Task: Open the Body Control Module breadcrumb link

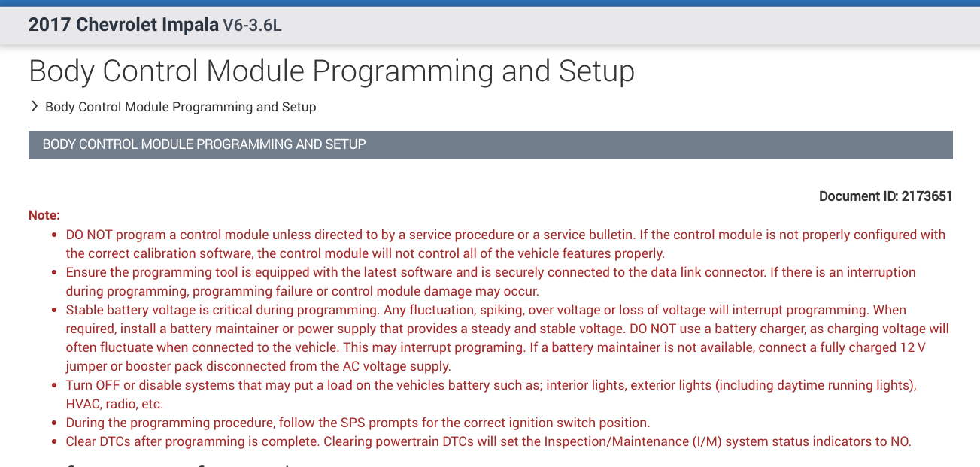Action: coord(181,107)
